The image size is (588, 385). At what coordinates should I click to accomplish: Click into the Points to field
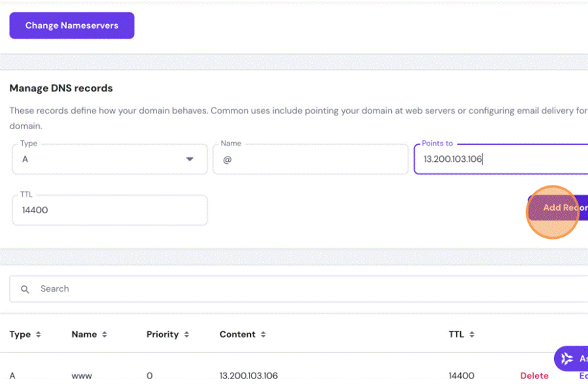click(x=501, y=159)
